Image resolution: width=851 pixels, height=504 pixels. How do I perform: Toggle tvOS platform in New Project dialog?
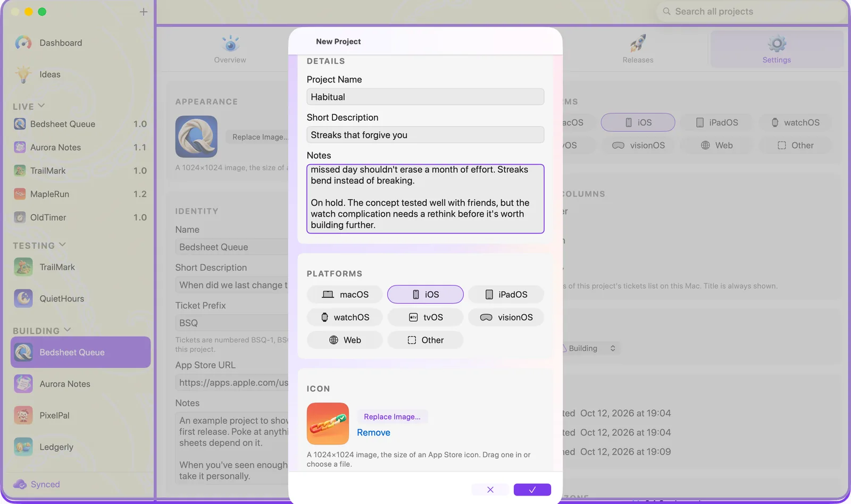(x=425, y=317)
